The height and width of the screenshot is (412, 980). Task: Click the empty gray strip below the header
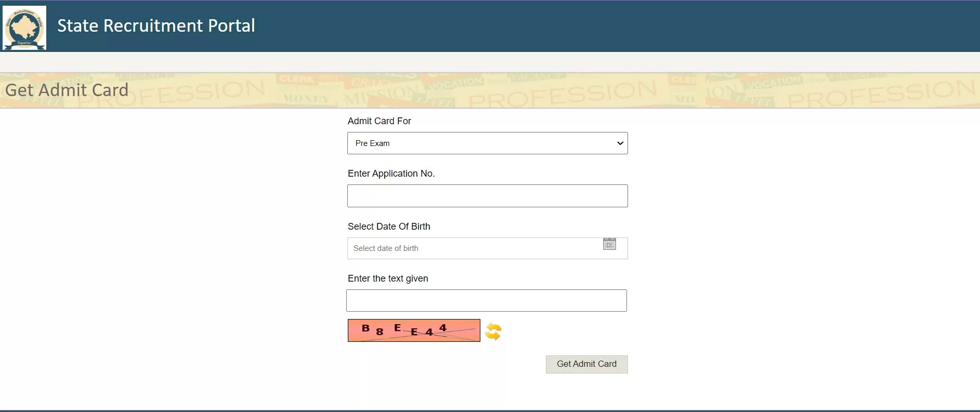489,62
